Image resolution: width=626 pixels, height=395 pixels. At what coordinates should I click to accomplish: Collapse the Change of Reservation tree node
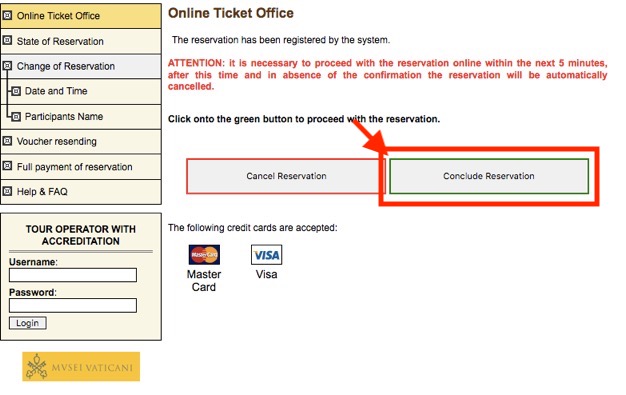pyautogui.click(x=7, y=66)
